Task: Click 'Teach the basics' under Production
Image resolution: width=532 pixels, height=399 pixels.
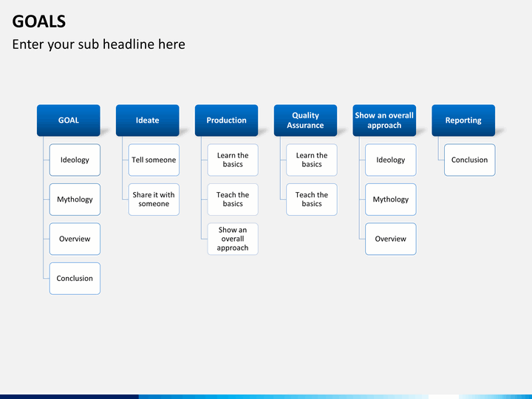Action: click(x=233, y=199)
